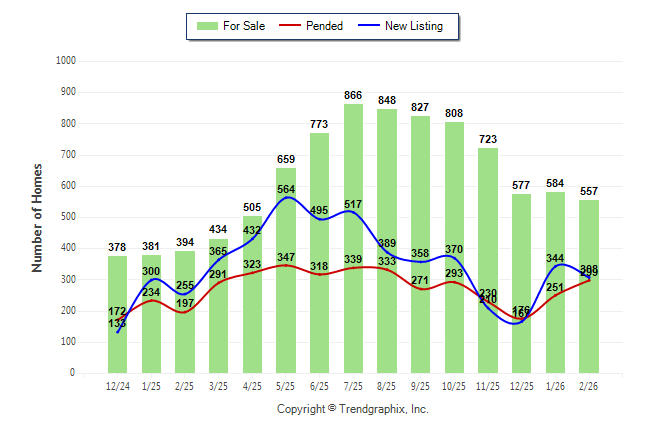Click the Trendgraphix copyright text

[x=352, y=409]
